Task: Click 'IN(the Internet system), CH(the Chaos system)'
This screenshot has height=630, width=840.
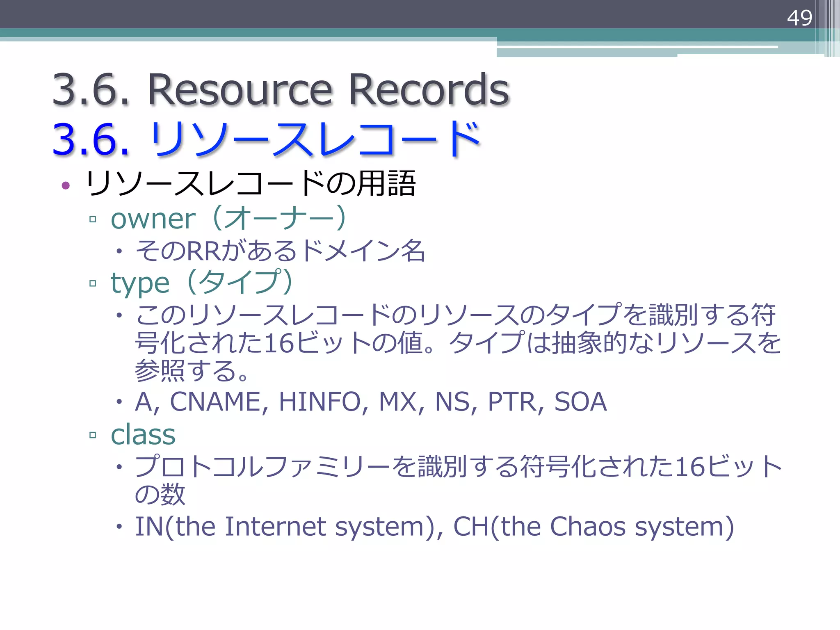Action: click(x=435, y=527)
